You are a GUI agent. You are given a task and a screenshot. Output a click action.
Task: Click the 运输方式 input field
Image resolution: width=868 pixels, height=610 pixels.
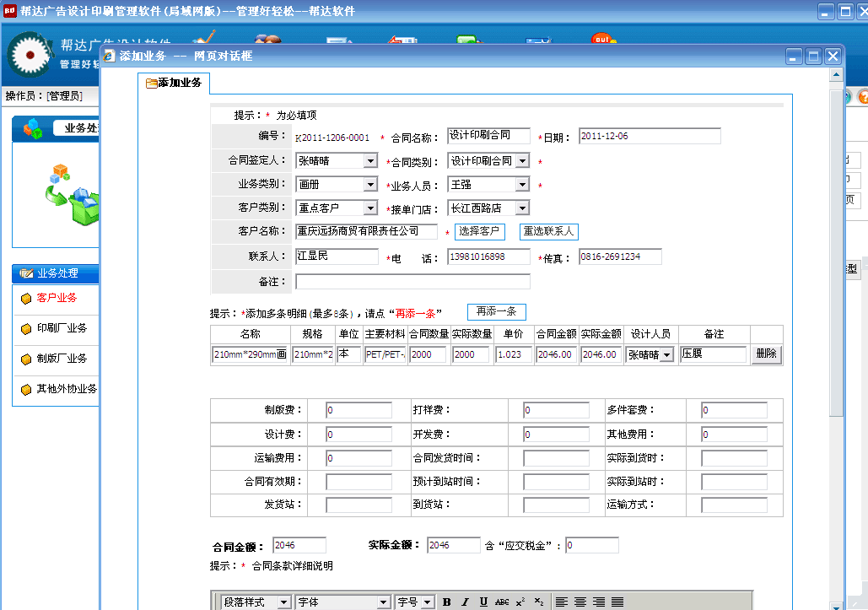(734, 505)
